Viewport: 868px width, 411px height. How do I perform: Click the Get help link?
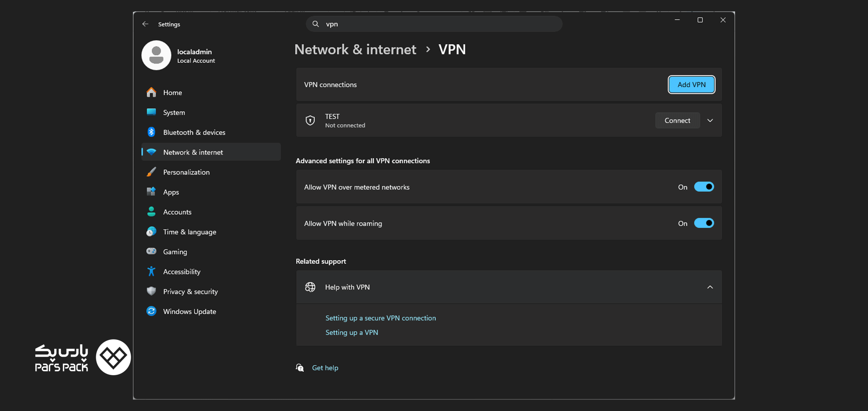[x=325, y=368]
